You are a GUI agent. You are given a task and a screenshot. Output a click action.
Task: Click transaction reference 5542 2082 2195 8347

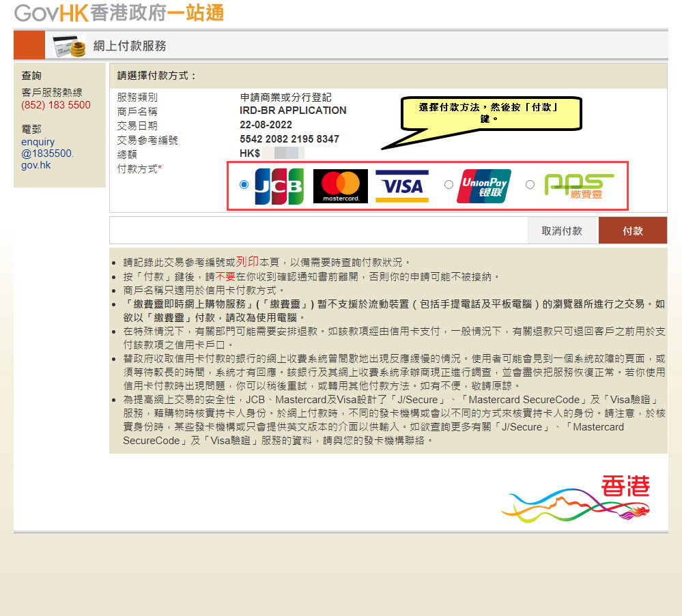(x=289, y=139)
